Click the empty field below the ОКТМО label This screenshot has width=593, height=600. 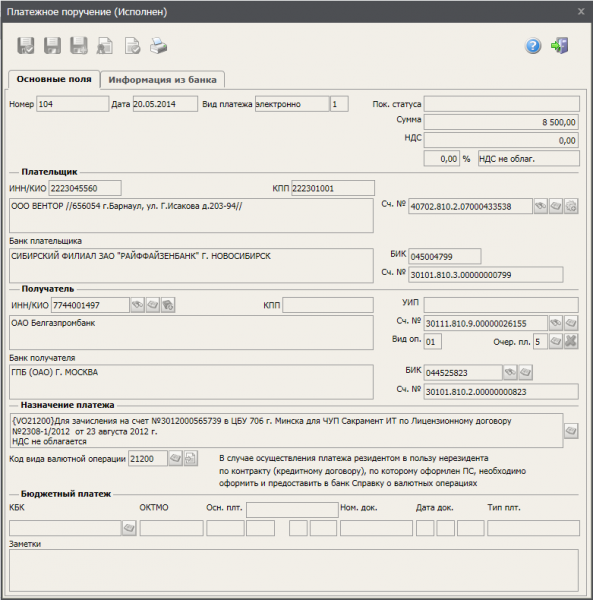point(171,528)
